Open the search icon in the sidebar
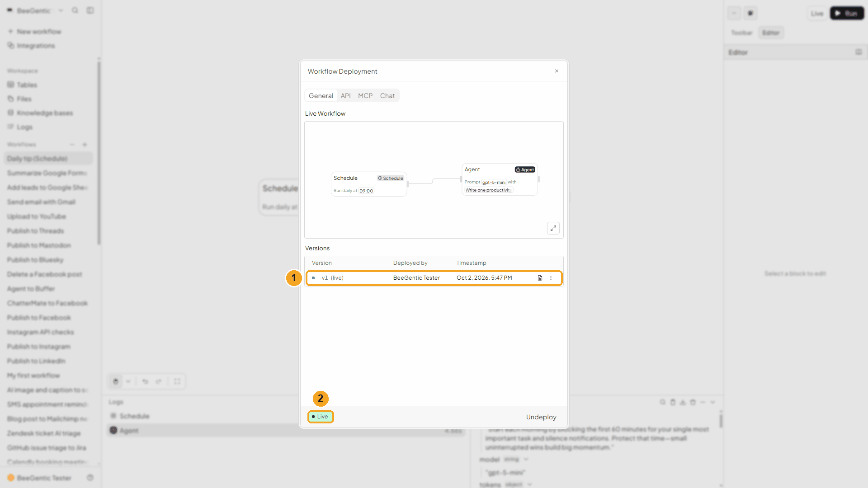Image resolution: width=868 pixels, height=488 pixels. click(x=75, y=10)
